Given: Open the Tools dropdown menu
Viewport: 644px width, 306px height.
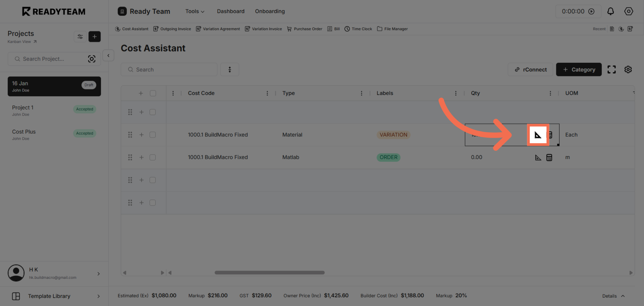Looking at the screenshot, I should point(195,11).
